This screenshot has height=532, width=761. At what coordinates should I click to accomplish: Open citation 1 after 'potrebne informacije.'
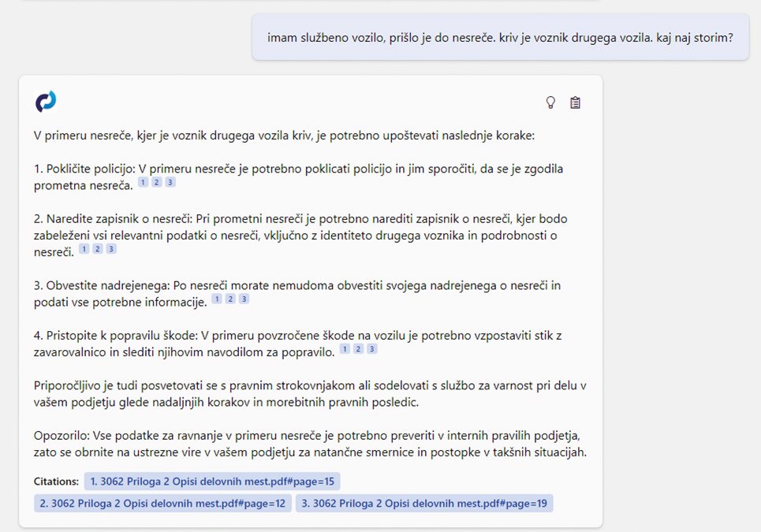pyautogui.click(x=218, y=299)
